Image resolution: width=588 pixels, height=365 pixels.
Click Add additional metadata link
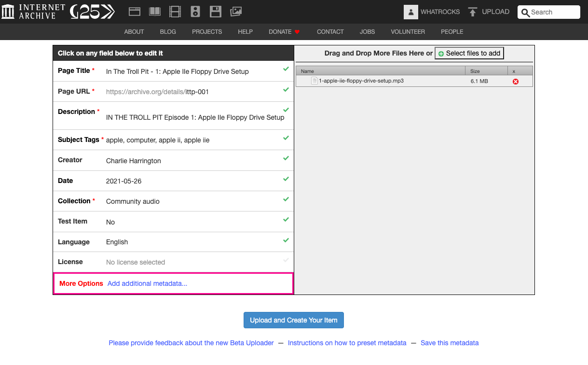(x=147, y=283)
